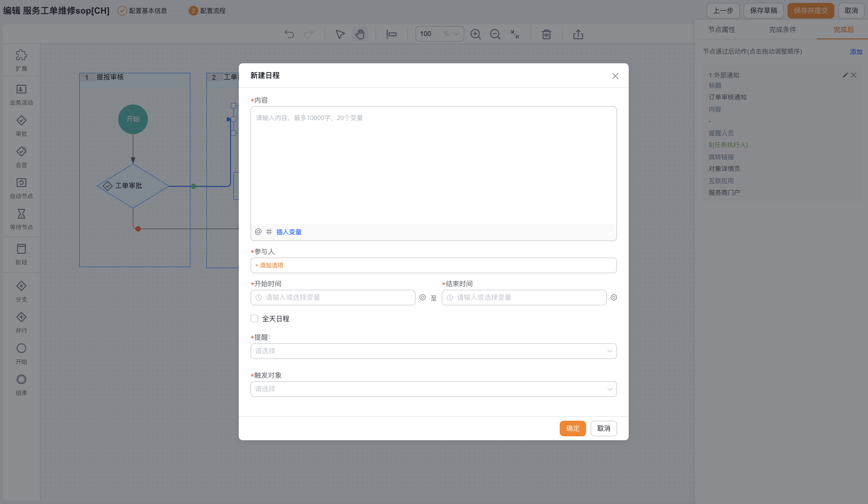
Task: Click the green connector point on the line
Action: tap(193, 186)
